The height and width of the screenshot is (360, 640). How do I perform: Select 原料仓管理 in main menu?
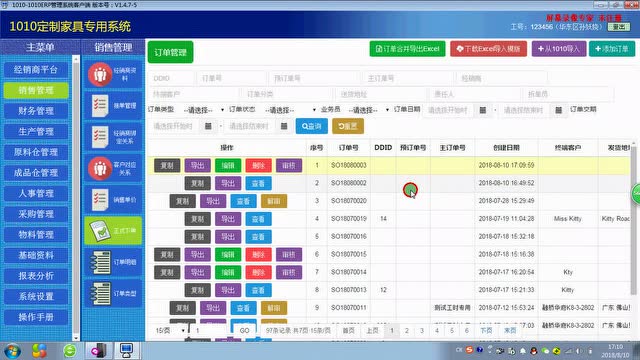coord(36,152)
